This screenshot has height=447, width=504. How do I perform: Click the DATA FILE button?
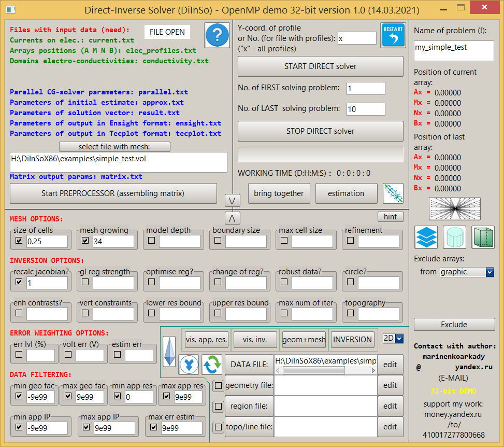pyautogui.click(x=250, y=365)
